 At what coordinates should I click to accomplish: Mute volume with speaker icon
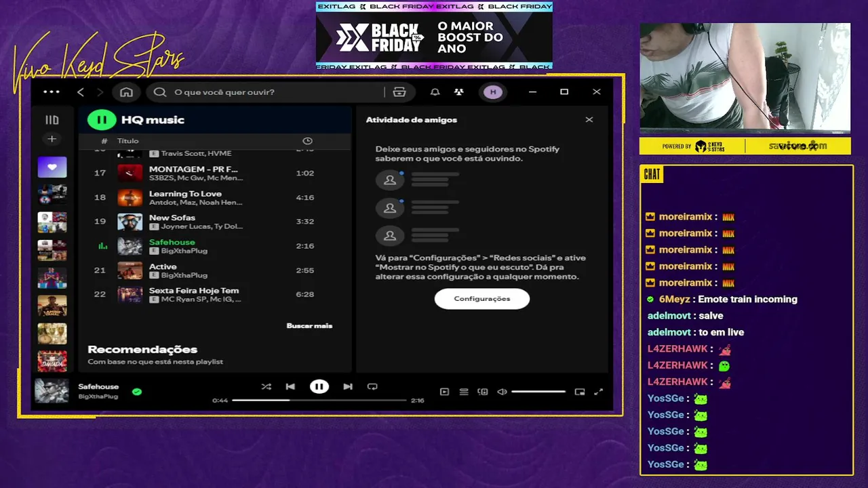click(502, 392)
